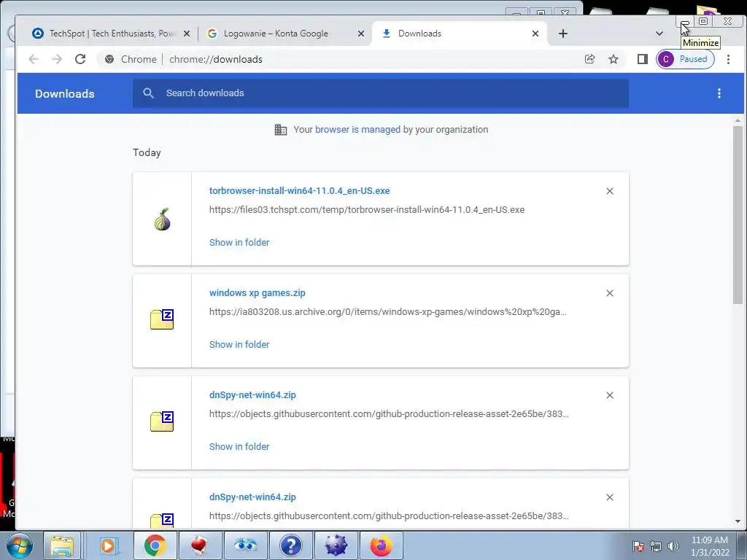Click the windows xp games.zip archive icon
This screenshot has width=747, height=560.
point(162,319)
